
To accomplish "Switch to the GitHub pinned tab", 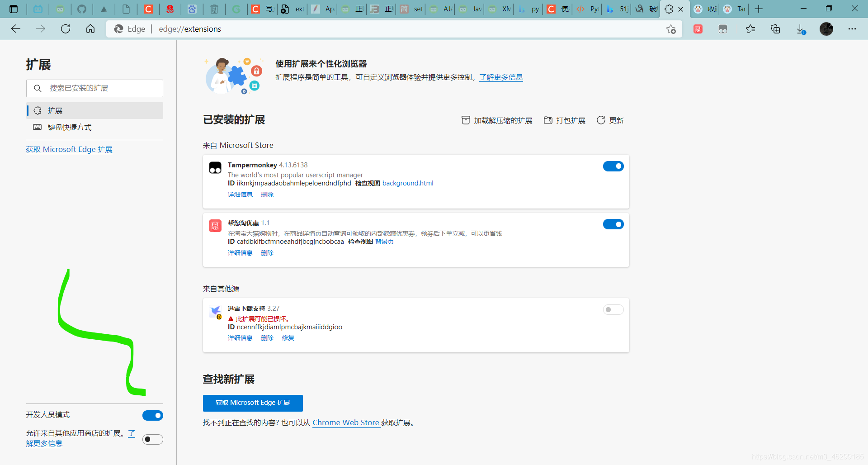I will pyautogui.click(x=82, y=9).
